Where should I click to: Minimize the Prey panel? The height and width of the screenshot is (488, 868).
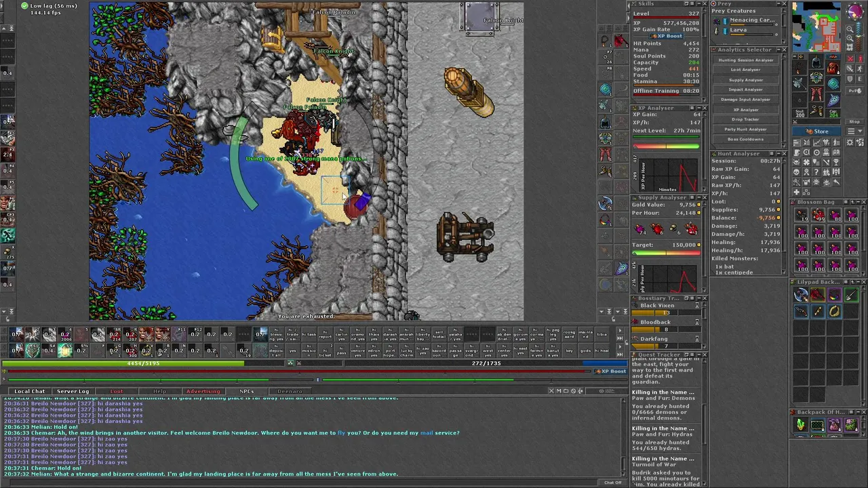[x=778, y=3]
